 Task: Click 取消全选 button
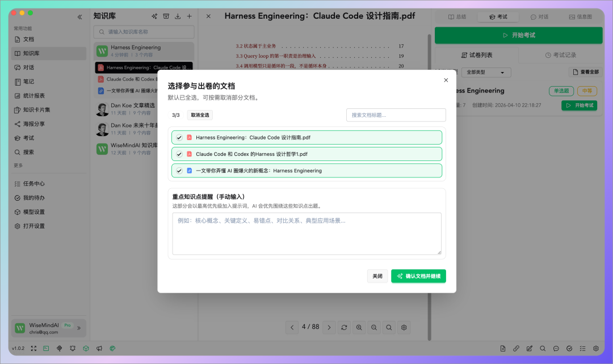(200, 115)
